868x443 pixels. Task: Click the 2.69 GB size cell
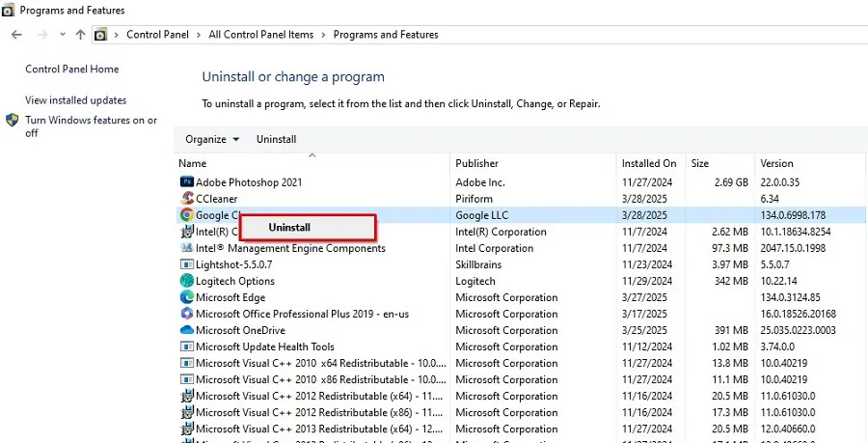pos(730,182)
